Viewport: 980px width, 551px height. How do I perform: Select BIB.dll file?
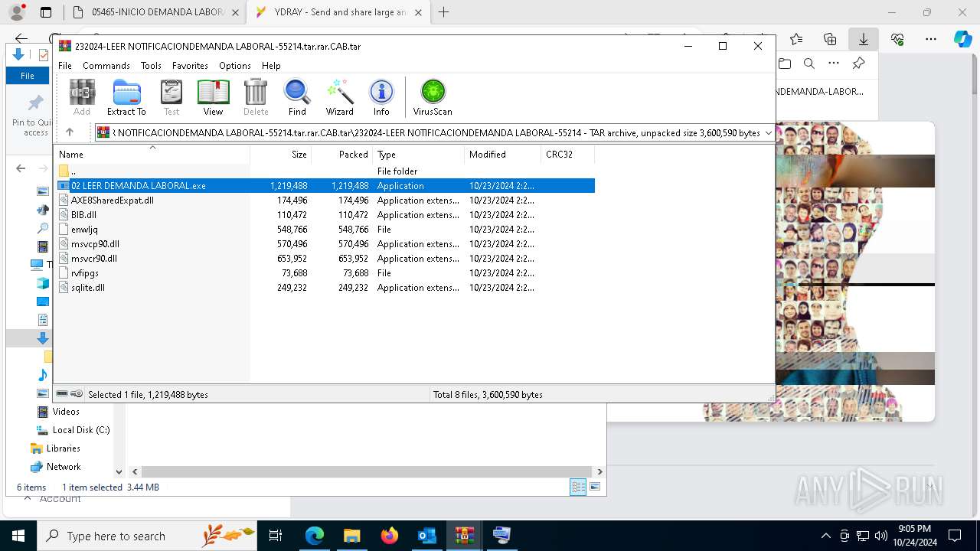point(325,214)
